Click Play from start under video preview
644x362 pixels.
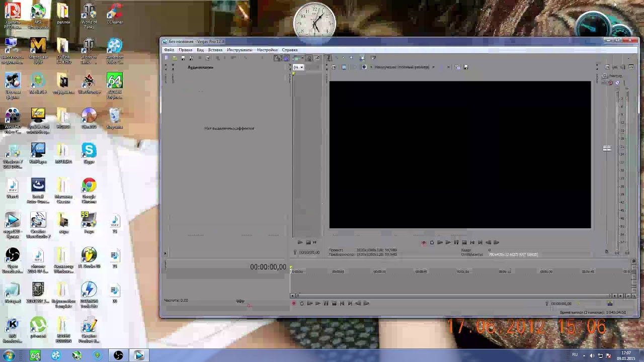tap(440, 242)
